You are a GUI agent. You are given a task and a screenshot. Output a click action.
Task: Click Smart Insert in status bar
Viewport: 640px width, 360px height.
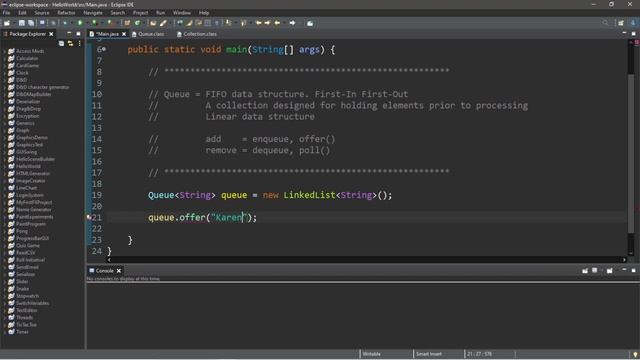pos(429,354)
